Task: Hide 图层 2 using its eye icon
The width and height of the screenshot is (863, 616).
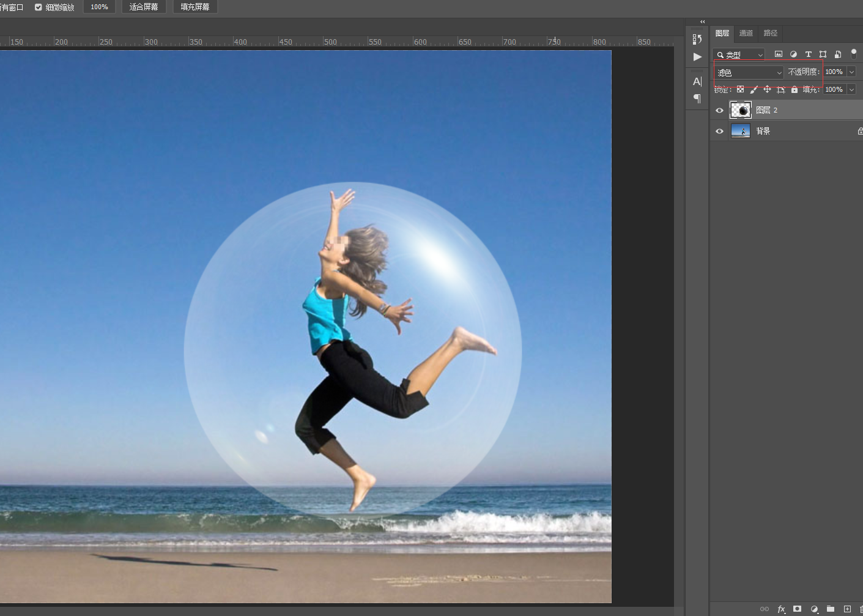Action: coord(719,110)
